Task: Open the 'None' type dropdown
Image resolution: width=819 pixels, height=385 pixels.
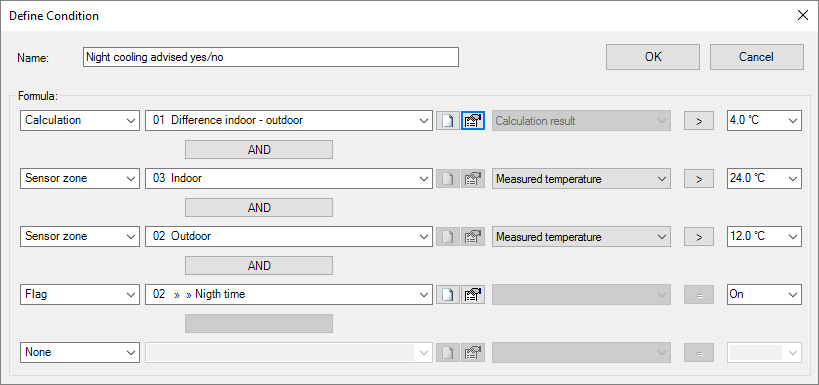Action: 80,352
